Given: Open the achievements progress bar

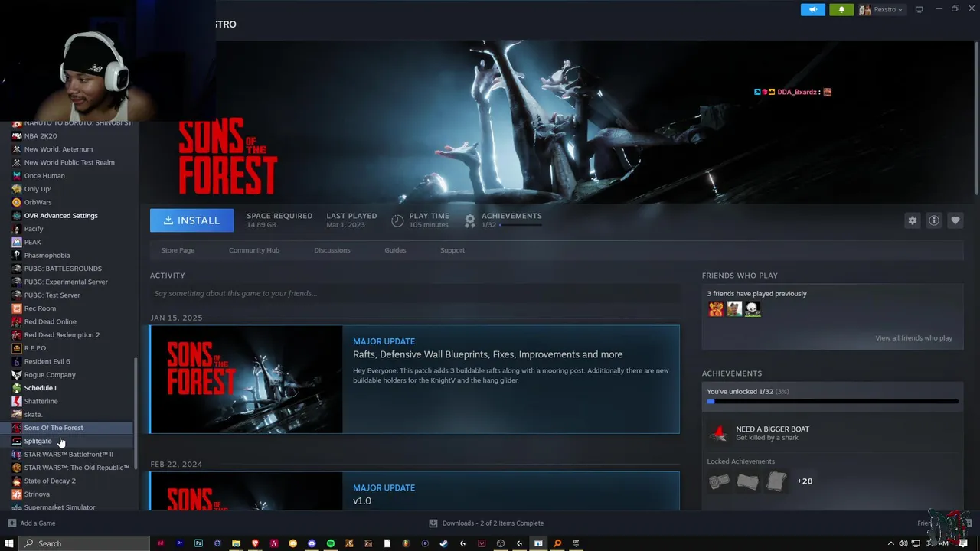Looking at the screenshot, I should point(832,401).
